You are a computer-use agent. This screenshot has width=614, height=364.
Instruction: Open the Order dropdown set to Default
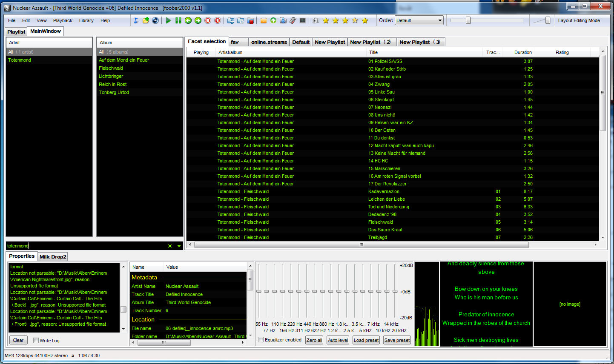(x=419, y=20)
